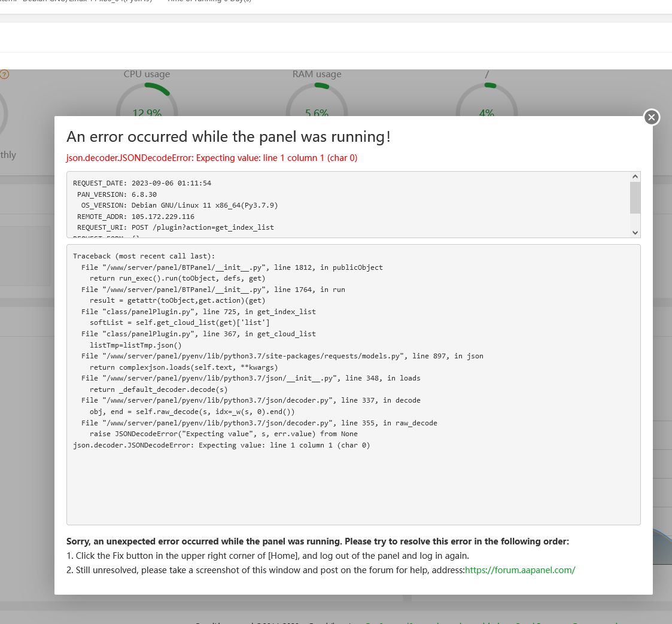Click the request info scrollbar thumb
Image resolution: width=672 pixels, height=624 pixels.
point(635,197)
